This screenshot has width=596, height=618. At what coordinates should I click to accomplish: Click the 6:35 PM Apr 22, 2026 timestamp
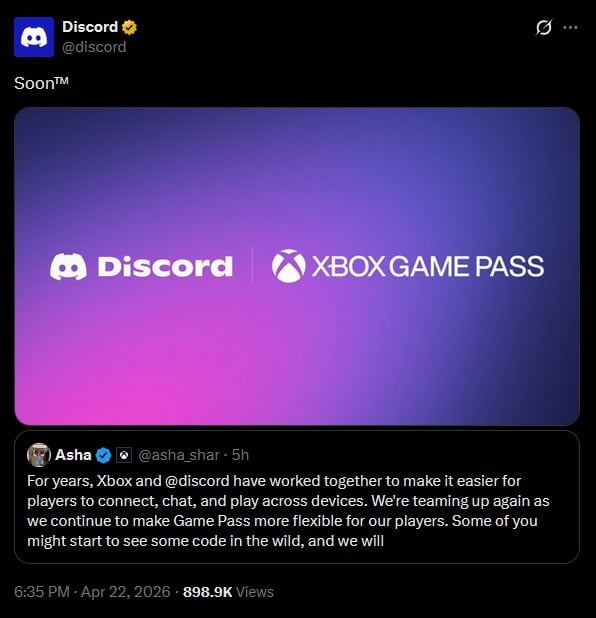click(x=92, y=592)
